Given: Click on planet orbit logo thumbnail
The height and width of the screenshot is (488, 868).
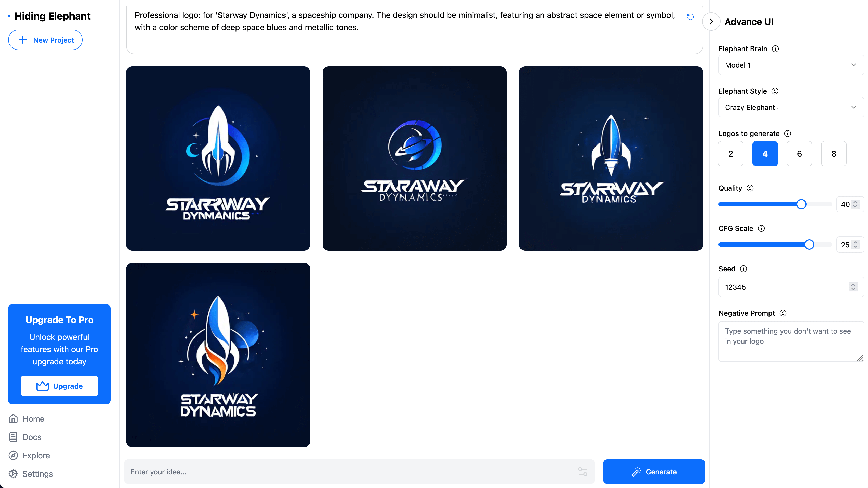Looking at the screenshot, I should point(414,158).
